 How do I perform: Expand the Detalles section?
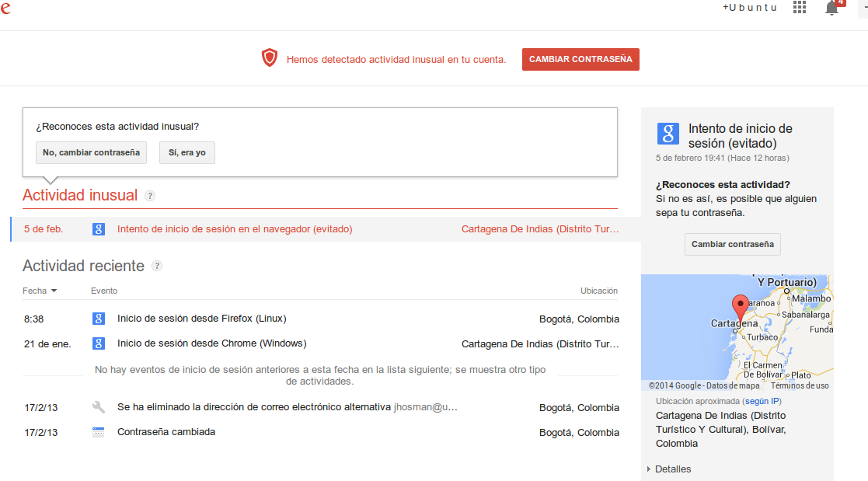point(672,469)
